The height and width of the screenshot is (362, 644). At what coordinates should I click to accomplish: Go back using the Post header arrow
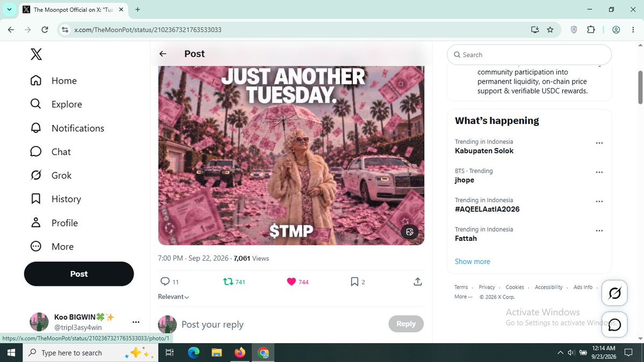click(163, 54)
